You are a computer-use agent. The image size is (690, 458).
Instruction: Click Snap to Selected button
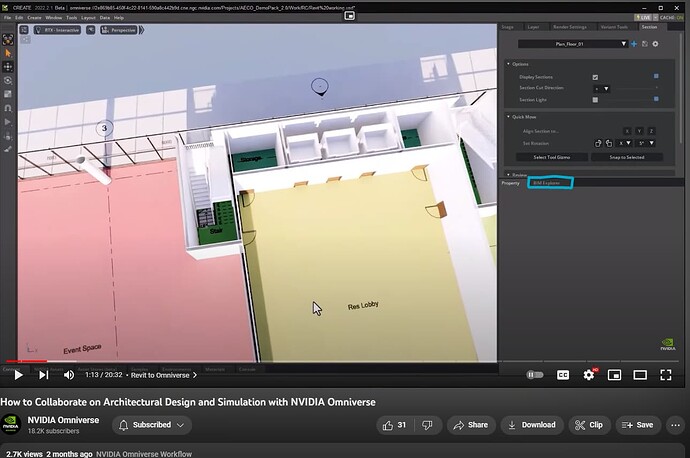click(627, 157)
